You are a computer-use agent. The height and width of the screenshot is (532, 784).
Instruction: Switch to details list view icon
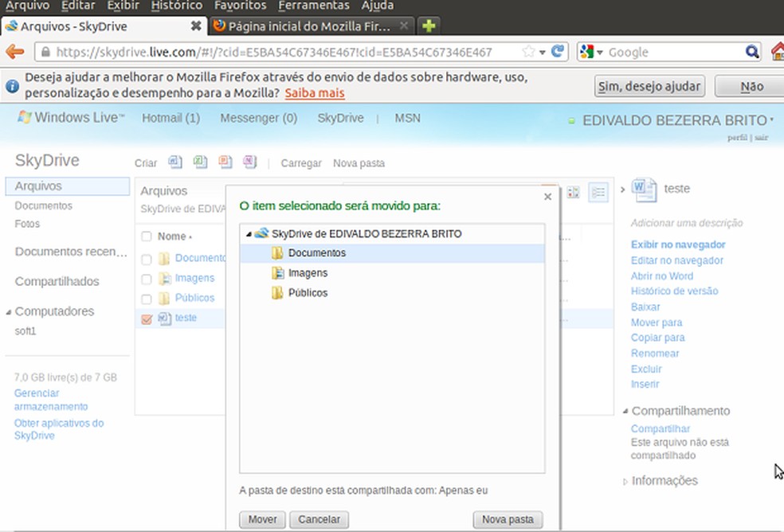click(x=598, y=192)
